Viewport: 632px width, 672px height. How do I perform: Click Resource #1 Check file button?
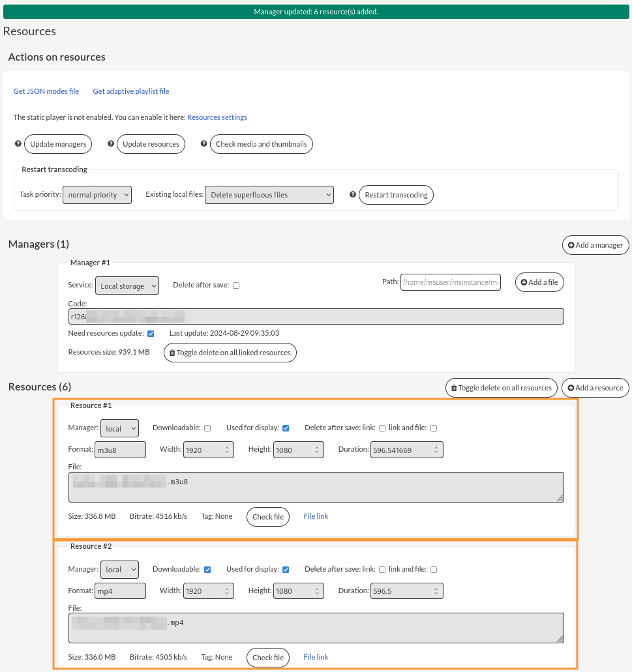268,517
